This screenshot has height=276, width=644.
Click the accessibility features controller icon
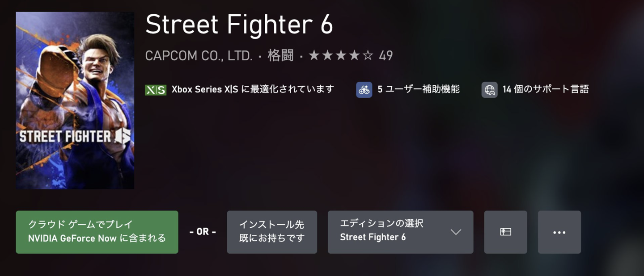click(x=364, y=90)
